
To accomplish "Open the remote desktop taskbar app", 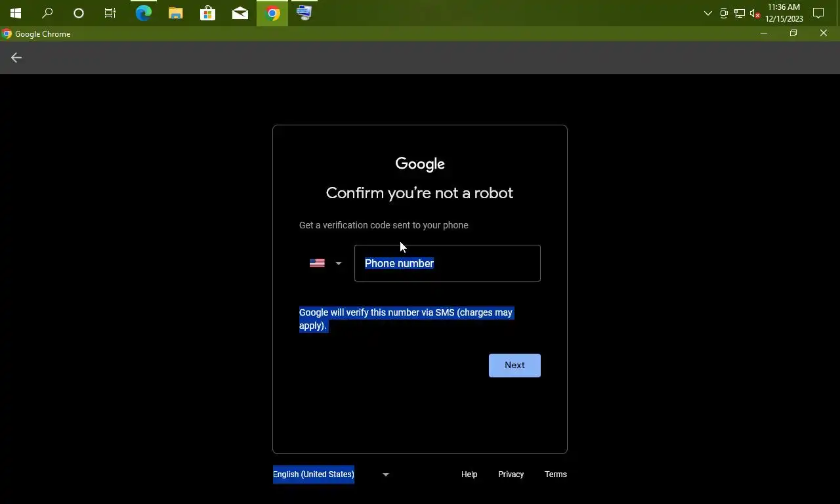I will pos(304,13).
